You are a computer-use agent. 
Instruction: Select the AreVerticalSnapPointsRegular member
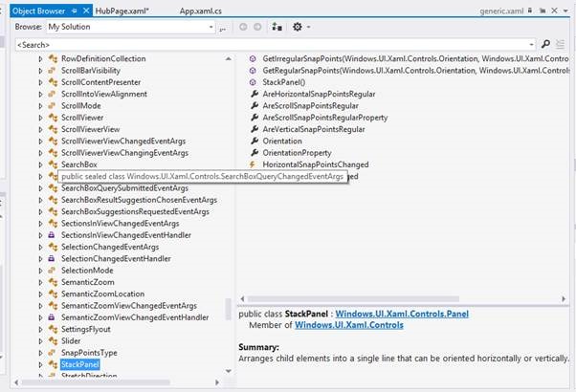[x=314, y=129]
